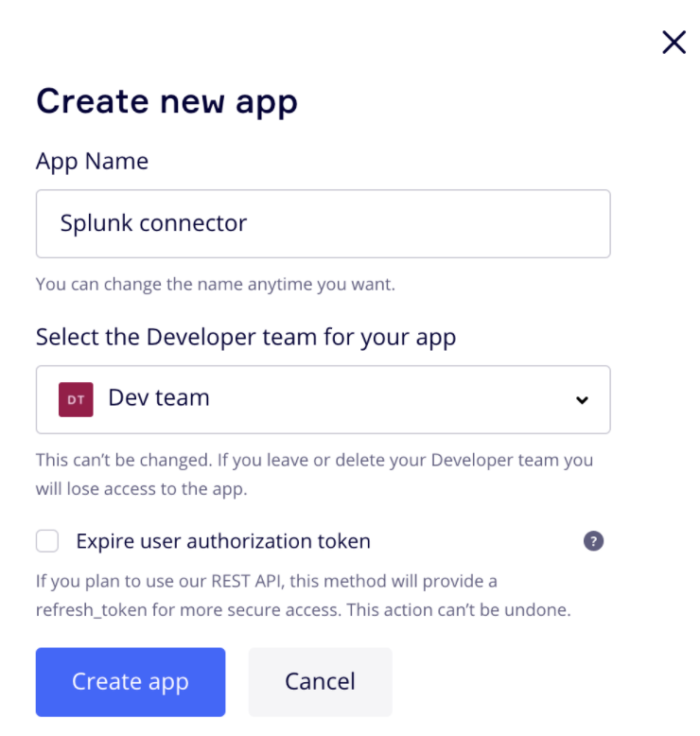700x736 pixels.
Task: Enable Expire user authorization token checkbox
Action: [x=47, y=541]
